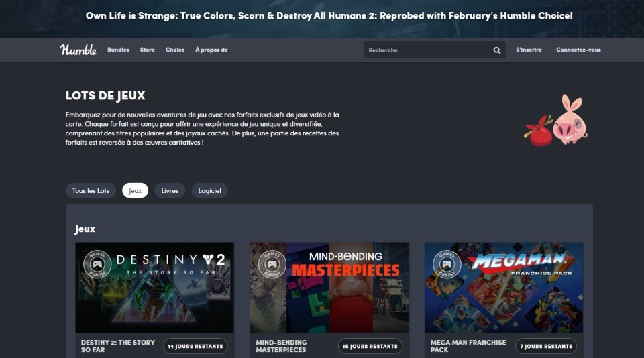
Task: Click the description paragraph starting with Embarquez
Action: pyautogui.click(x=202, y=129)
